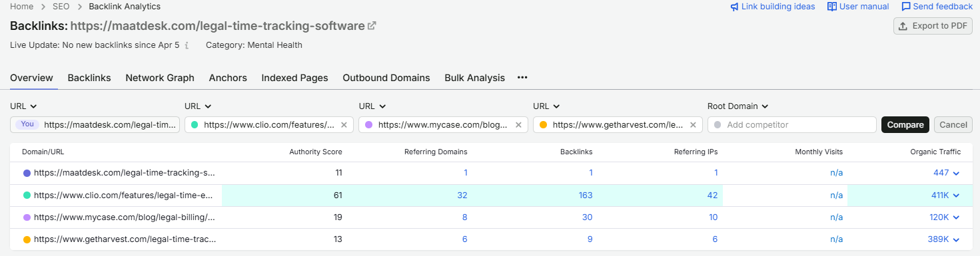Click the Export to PDF button

[x=933, y=26]
